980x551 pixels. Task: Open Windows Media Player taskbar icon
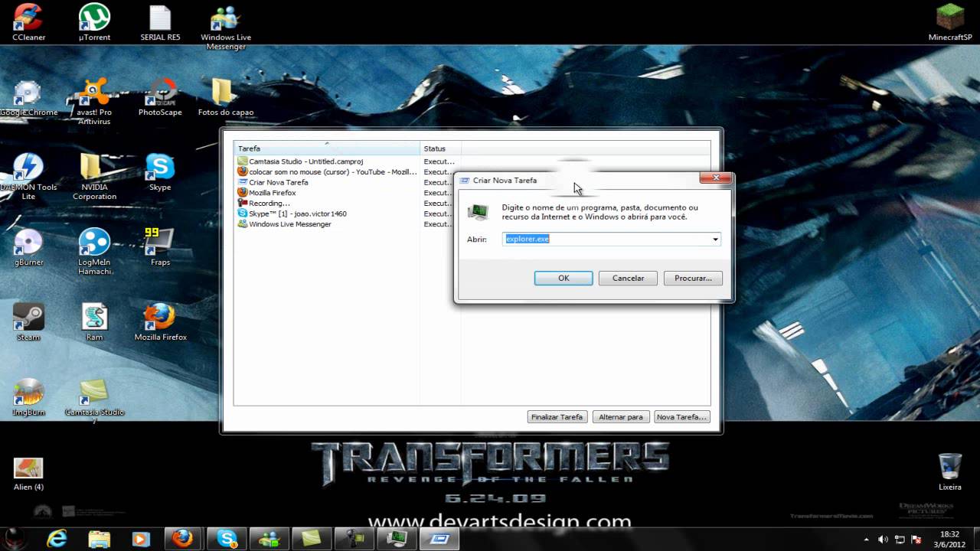point(140,539)
